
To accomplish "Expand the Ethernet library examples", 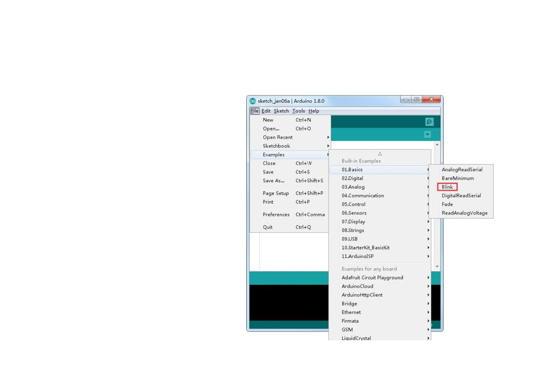I will coord(380,312).
